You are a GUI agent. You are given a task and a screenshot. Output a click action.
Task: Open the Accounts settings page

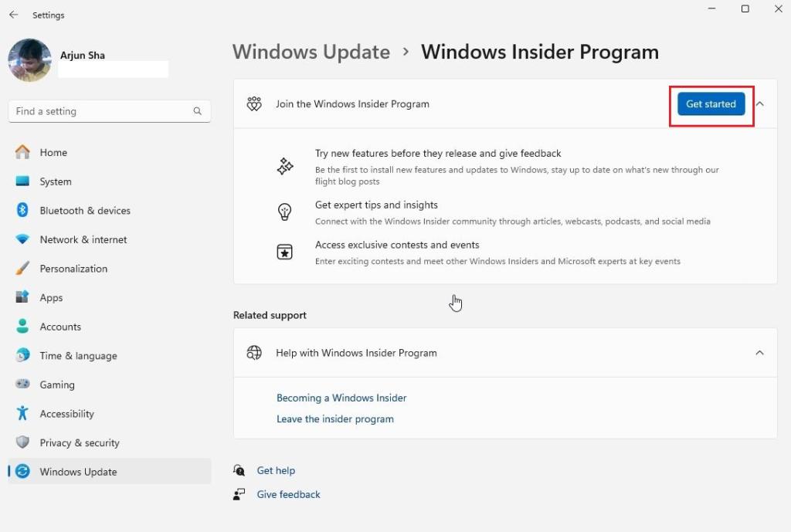coord(60,326)
